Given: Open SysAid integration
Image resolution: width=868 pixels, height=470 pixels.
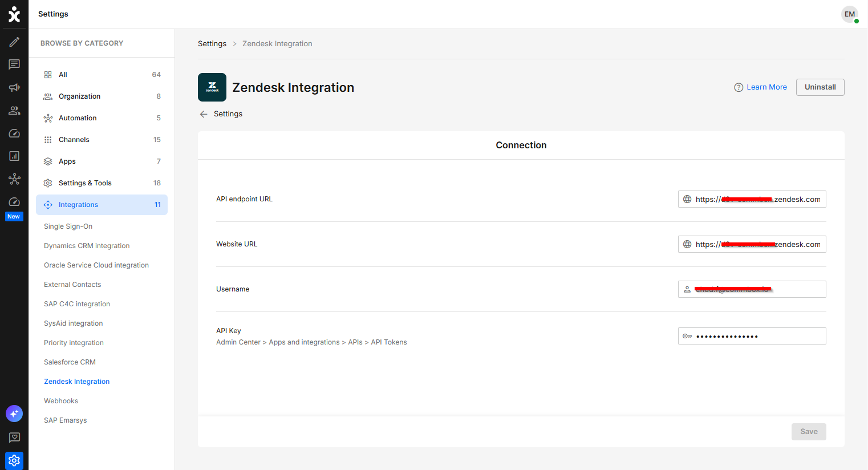Looking at the screenshot, I should 74,323.
